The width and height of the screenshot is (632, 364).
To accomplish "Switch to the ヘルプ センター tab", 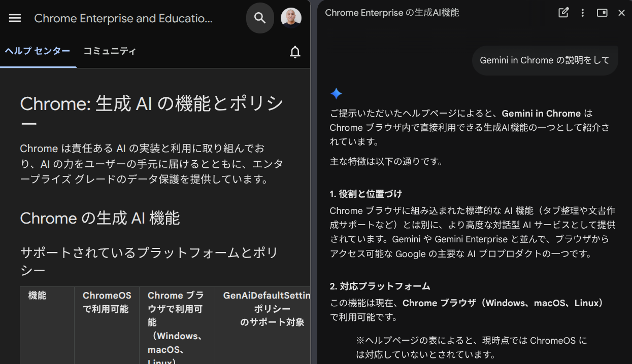I will pyautogui.click(x=38, y=51).
